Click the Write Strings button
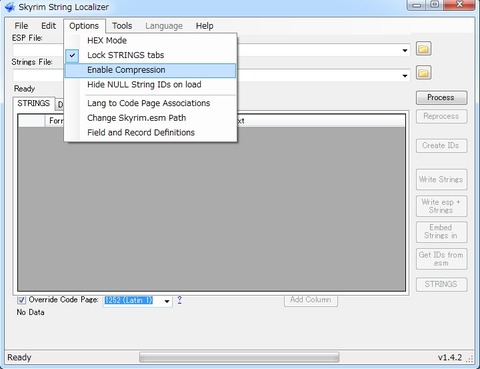The height and width of the screenshot is (369, 480). [x=441, y=180]
